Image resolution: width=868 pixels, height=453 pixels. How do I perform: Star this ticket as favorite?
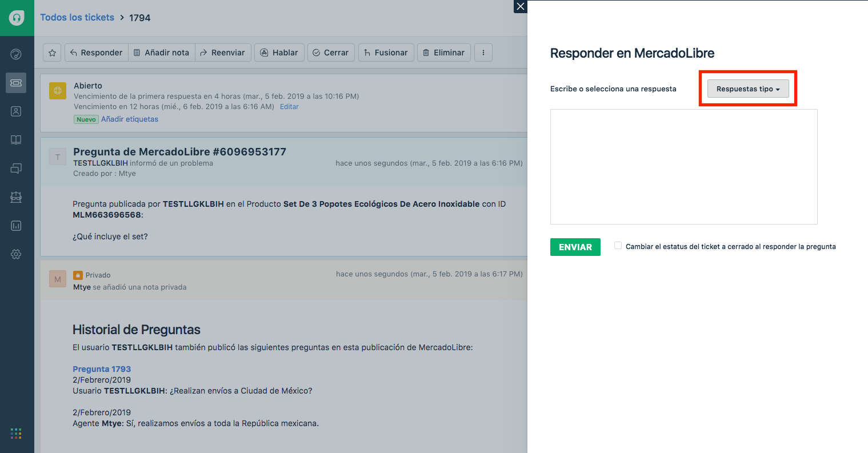click(x=52, y=53)
